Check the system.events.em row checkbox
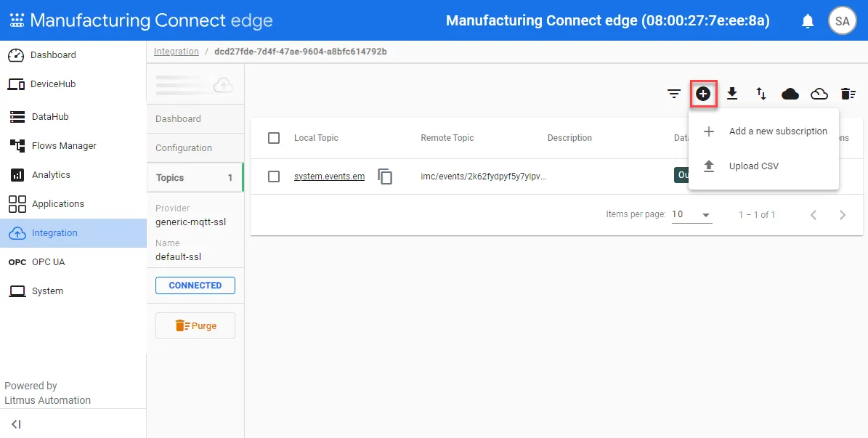 [x=273, y=177]
